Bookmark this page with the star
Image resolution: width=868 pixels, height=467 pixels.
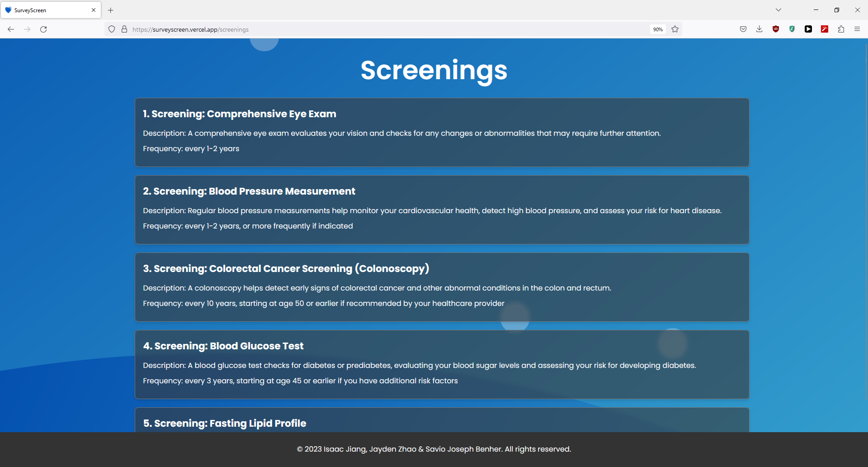pyautogui.click(x=675, y=29)
